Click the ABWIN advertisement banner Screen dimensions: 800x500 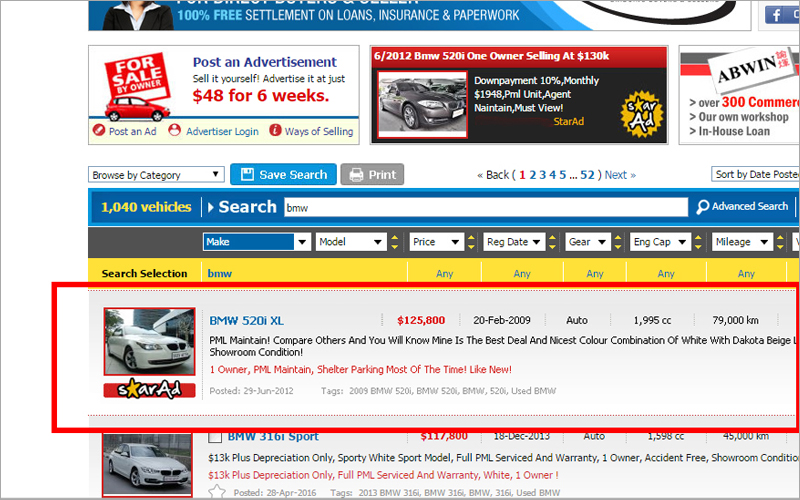point(739,95)
